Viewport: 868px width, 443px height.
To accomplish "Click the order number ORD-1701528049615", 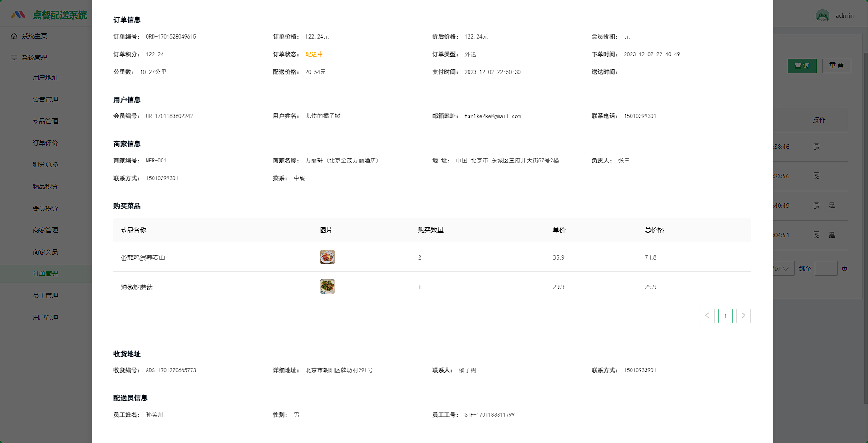I will 171,37.
